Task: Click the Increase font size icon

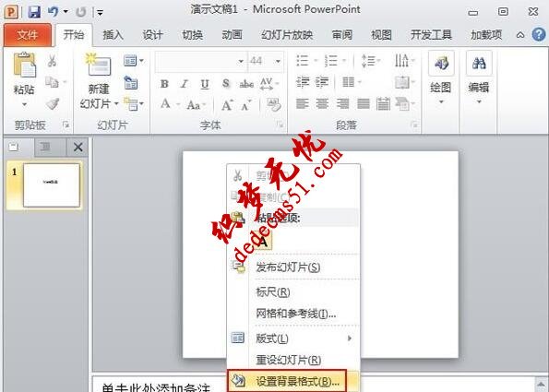Action: click(x=227, y=104)
